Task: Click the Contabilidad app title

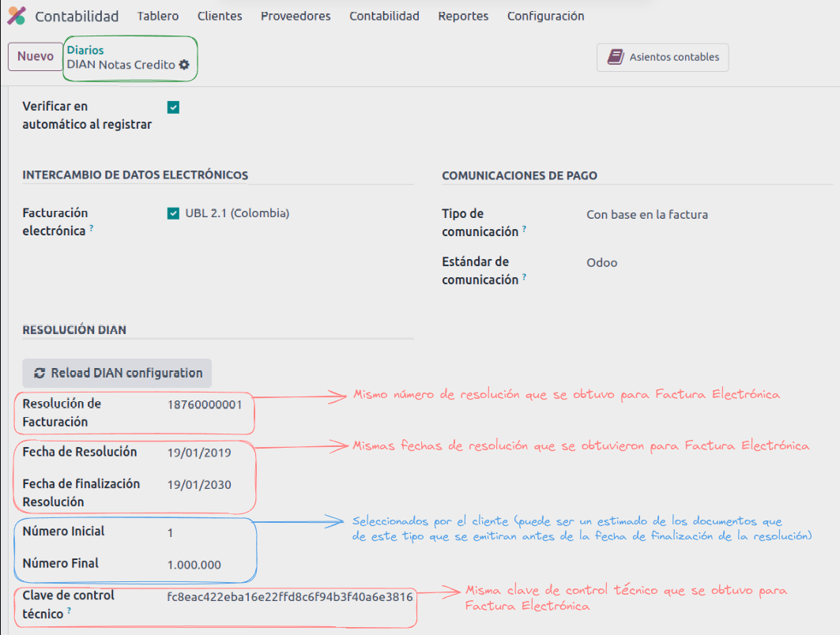Action: pyautogui.click(x=77, y=16)
